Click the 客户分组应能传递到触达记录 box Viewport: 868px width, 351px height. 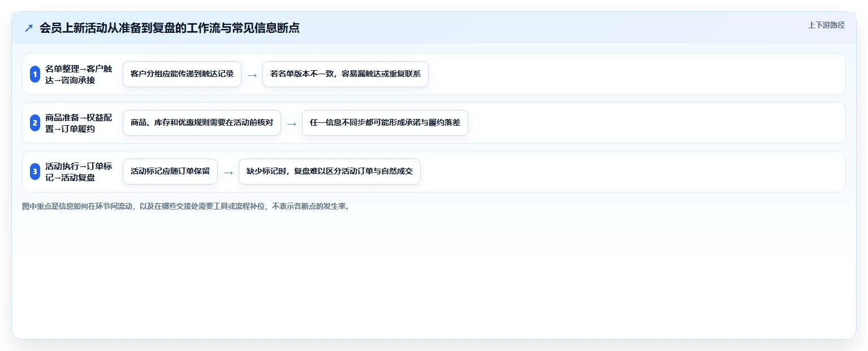[x=182, y=74]
